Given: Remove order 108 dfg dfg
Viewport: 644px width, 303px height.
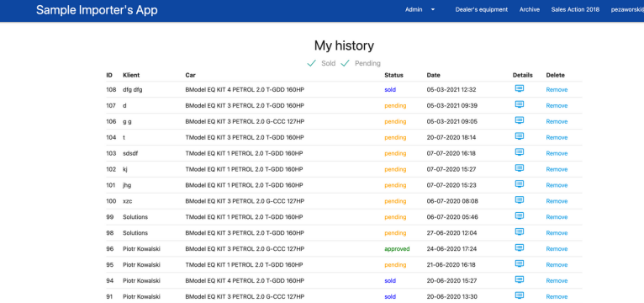Looking at the screenshot, I should [x=557, y=89].
